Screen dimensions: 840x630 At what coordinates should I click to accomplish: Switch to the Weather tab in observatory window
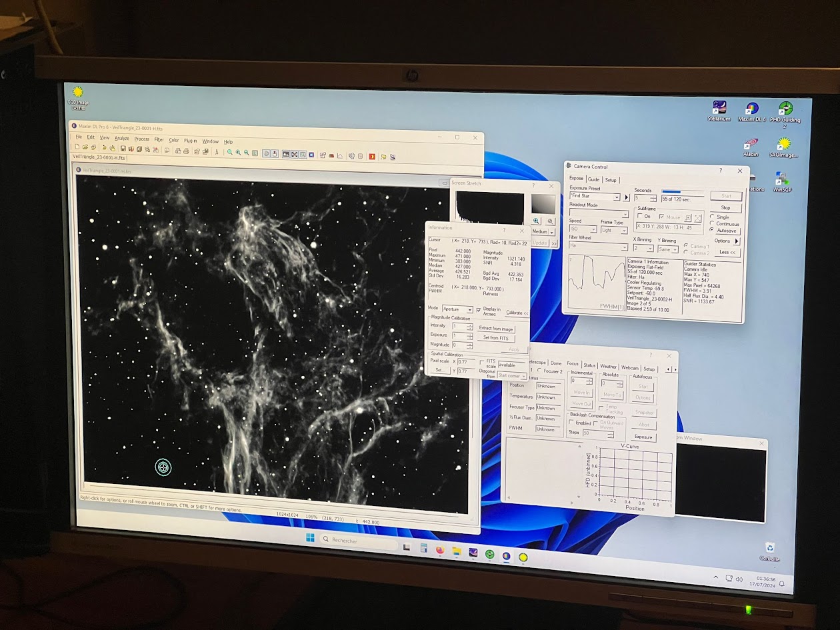pos(609,367)
